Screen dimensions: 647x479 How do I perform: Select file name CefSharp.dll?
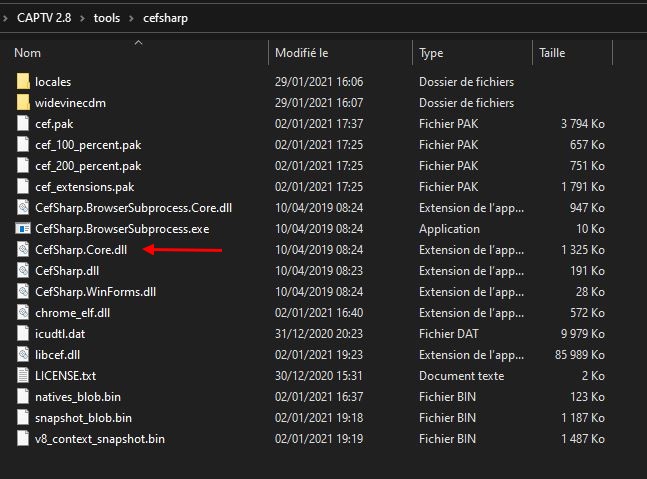pyautogui.click(x=67, y=271)
